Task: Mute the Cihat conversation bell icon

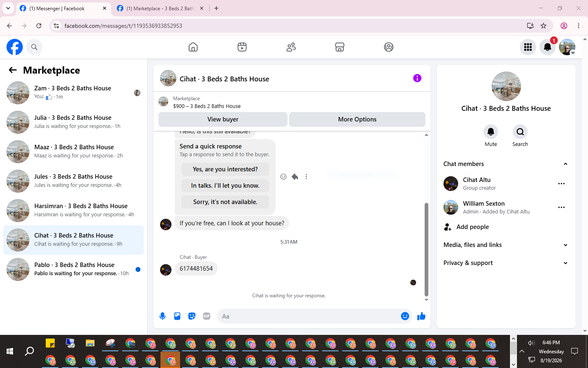Action: (x=491, y=132)
